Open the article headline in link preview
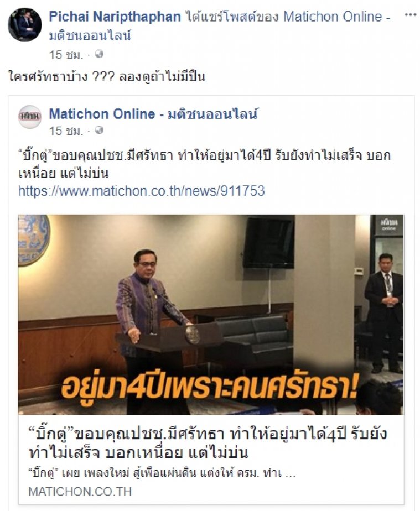Image resolution: width=420 pixels, height=511 pixels. 208,443
